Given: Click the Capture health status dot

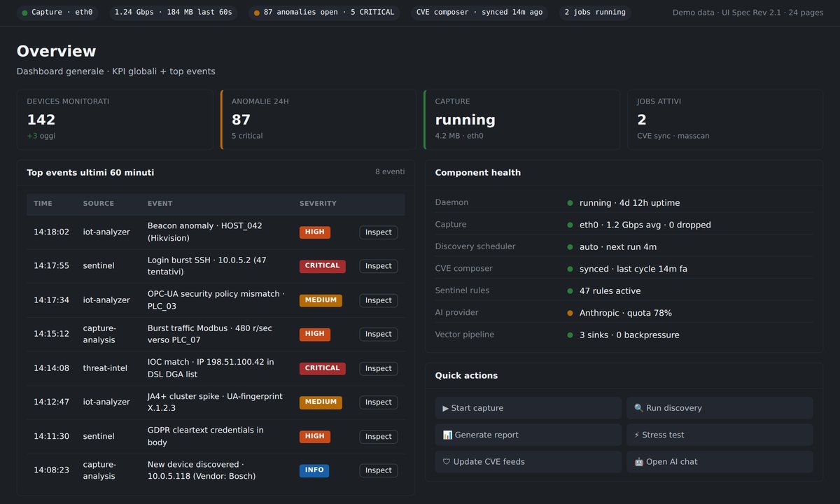Looking at the screenshot, I should pyautogui.click(x=570, y=225).
